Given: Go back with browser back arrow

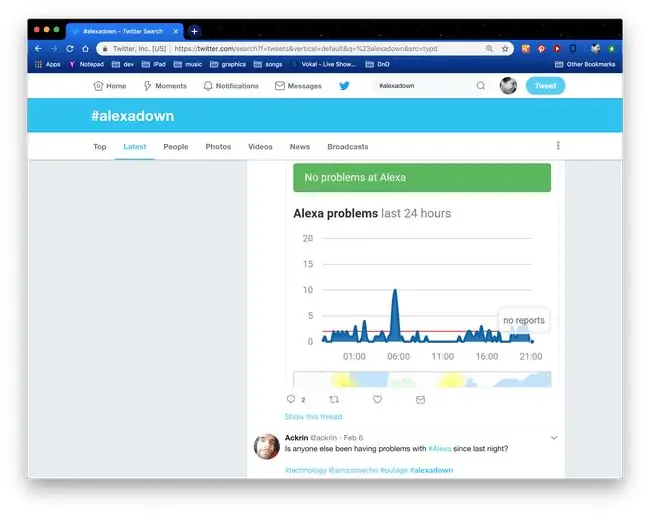Looking at the screenshot, I should (38, 49).
